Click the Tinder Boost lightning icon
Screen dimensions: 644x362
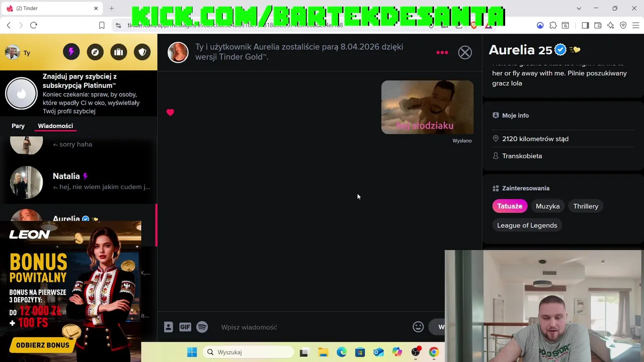(x=71, y=52)
